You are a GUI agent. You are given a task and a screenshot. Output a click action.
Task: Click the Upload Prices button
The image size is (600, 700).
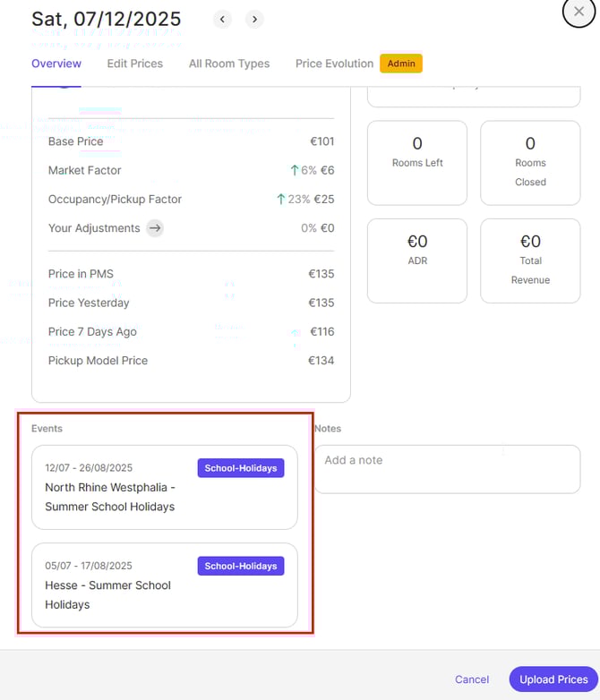click(x=552, y=679)
